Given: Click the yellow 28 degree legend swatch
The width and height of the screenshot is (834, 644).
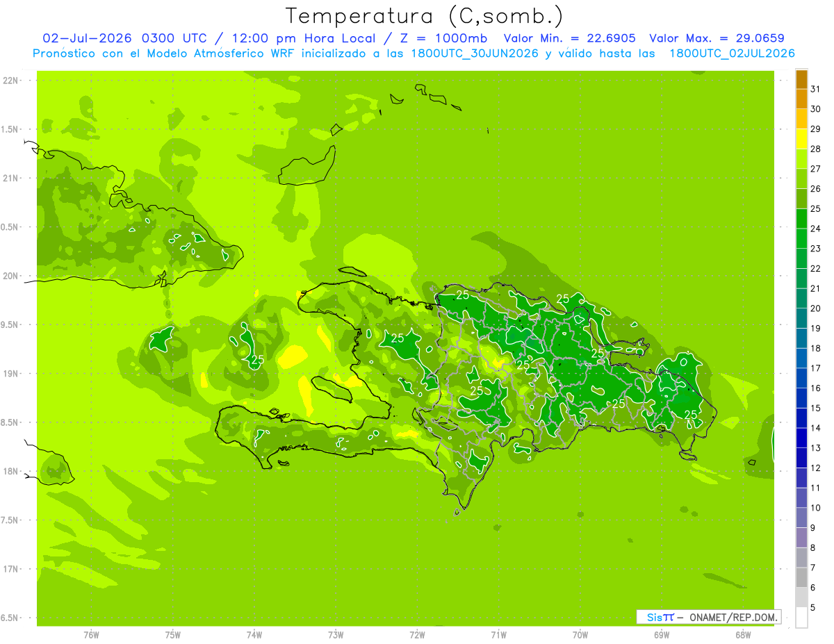Looking at the screenshot, I should coord(801,139).
